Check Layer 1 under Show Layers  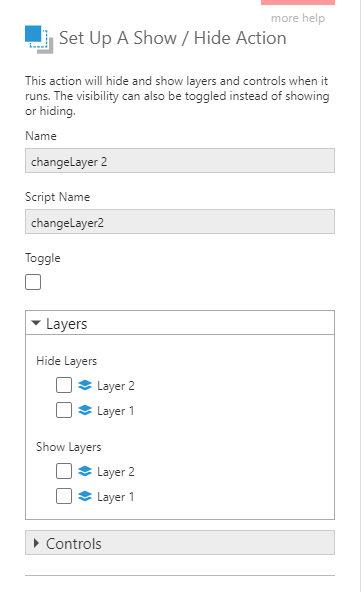click(64, 496)
